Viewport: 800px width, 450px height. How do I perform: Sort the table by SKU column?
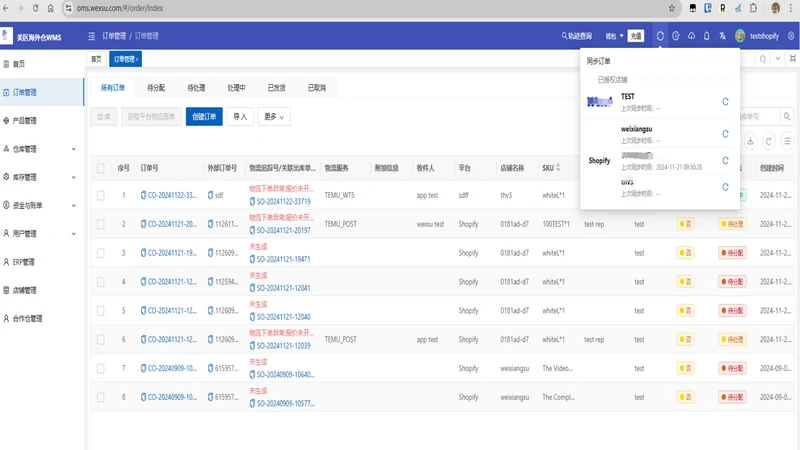tap(558, 167)
